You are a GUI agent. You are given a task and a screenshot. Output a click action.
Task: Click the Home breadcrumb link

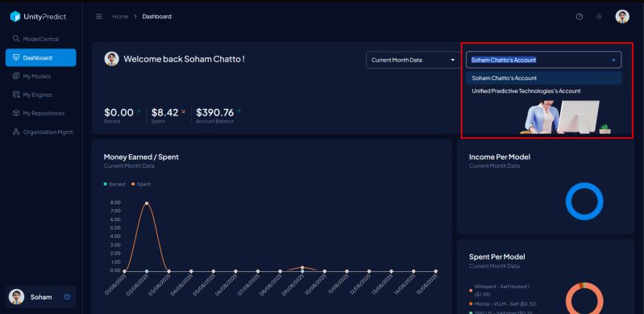pos(120,16)
